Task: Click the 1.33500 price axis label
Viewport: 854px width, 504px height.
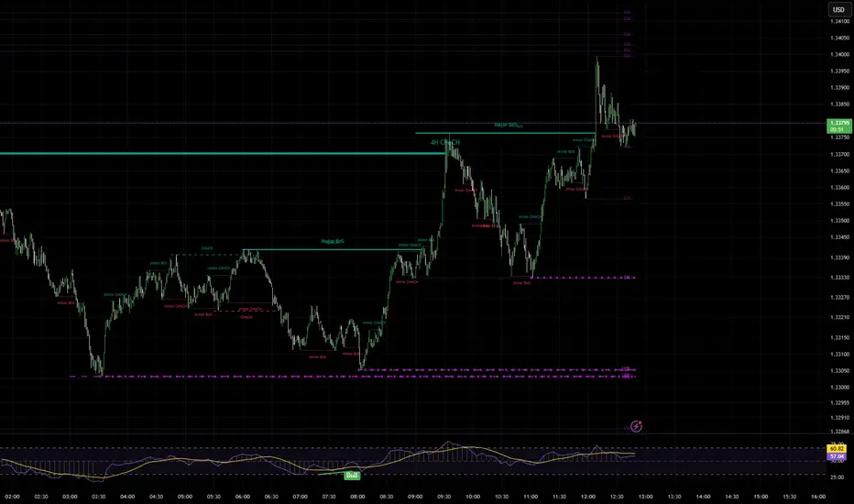Action: [x=839, y=221]
